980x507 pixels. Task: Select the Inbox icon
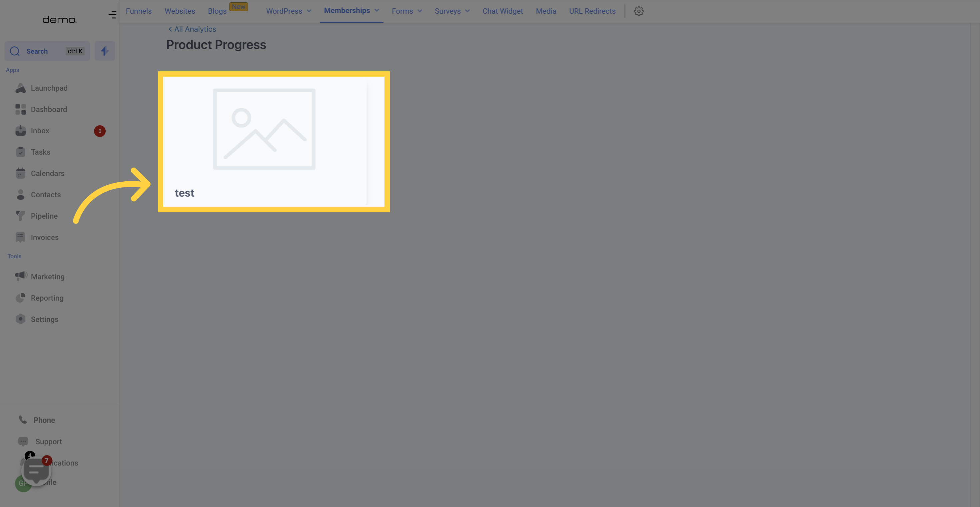[x=20, y=131]
